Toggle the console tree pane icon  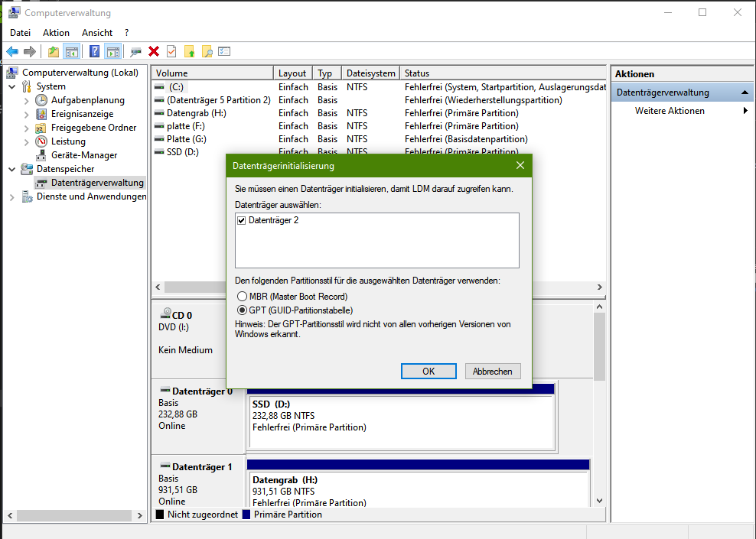tap(72, 51)
